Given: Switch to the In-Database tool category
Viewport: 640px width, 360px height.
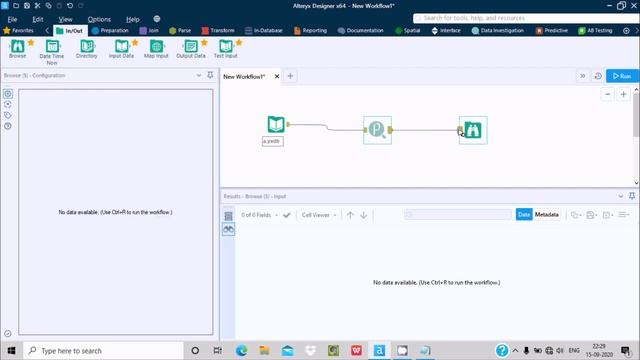Looking at the screenshot, I should [264, 31].
